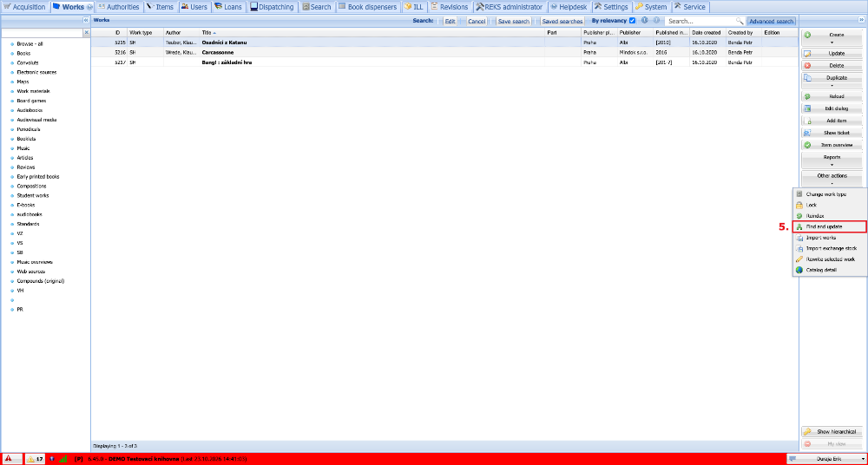This screenshot has width=868, height=465.
Task: Select Board games in sidebar
Action: click(x=31, y=101)
